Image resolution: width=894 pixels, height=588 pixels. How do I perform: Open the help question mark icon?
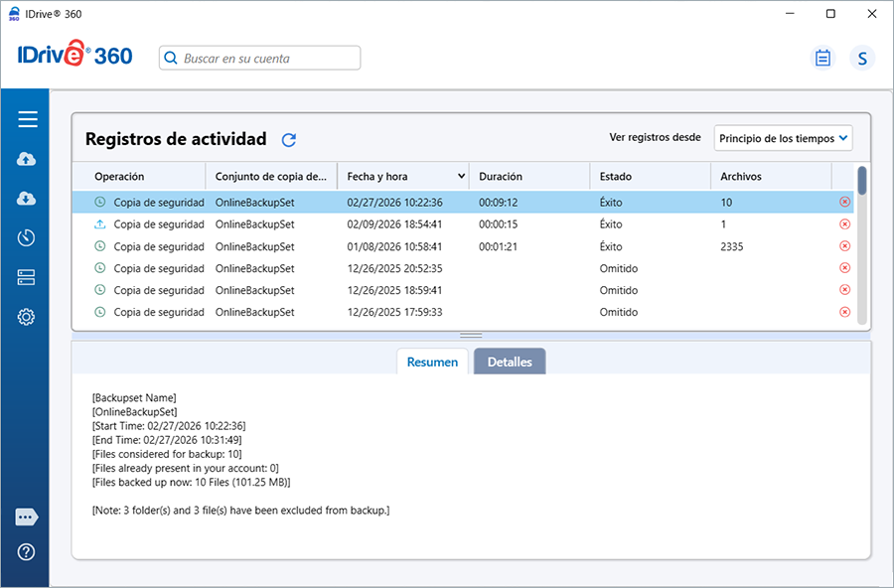[27, 552]
